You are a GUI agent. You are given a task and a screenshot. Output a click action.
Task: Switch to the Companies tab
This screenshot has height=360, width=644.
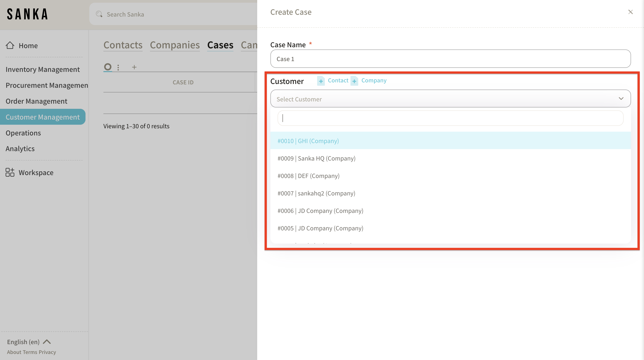click(x=175, y=45)
